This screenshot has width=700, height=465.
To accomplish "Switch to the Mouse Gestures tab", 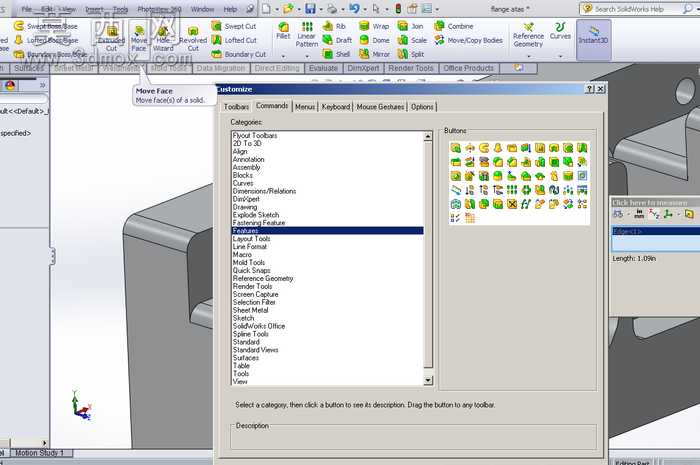I will (380, 107).
